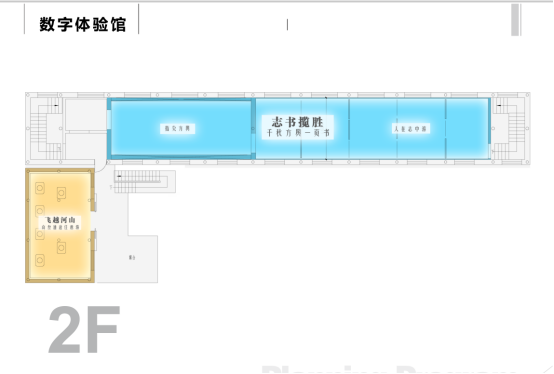
Task: Click the seat icon above 飞越河山 label
Action: pos(40,211)
